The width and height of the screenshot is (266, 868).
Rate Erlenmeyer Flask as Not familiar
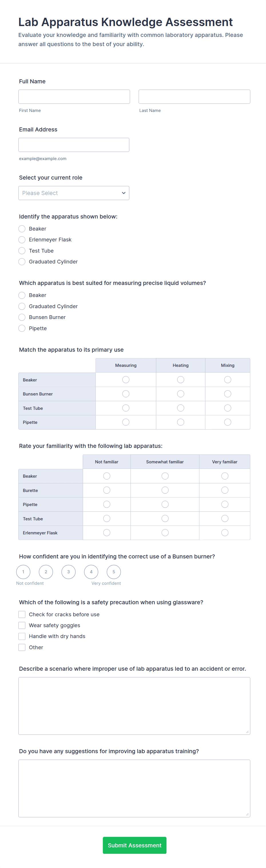point(107,533)
